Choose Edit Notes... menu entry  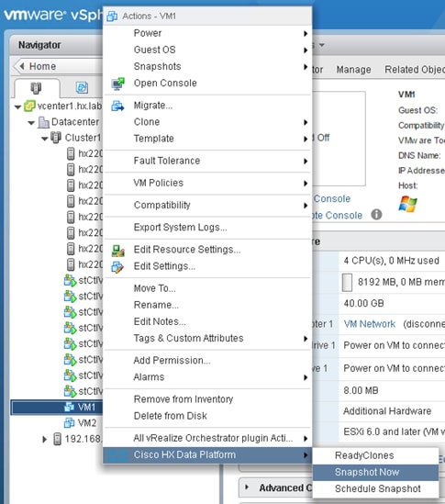pos(207,321)
